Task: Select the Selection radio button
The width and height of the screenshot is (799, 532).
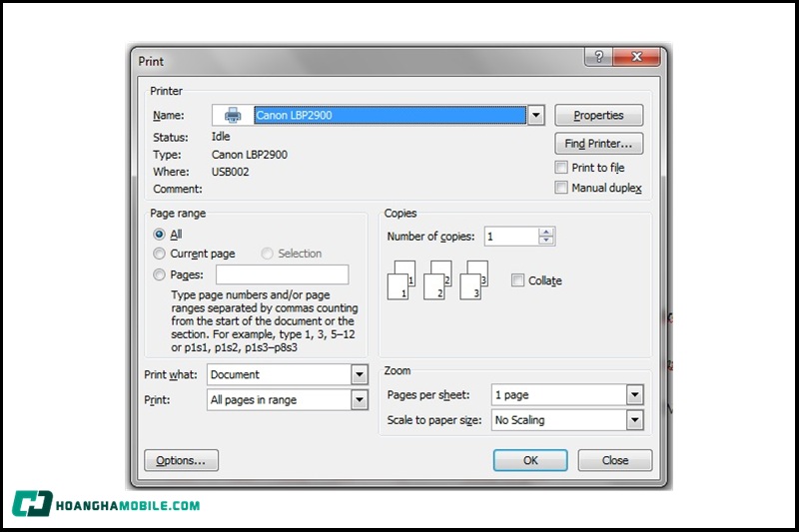Action: [x=267, y=254]
